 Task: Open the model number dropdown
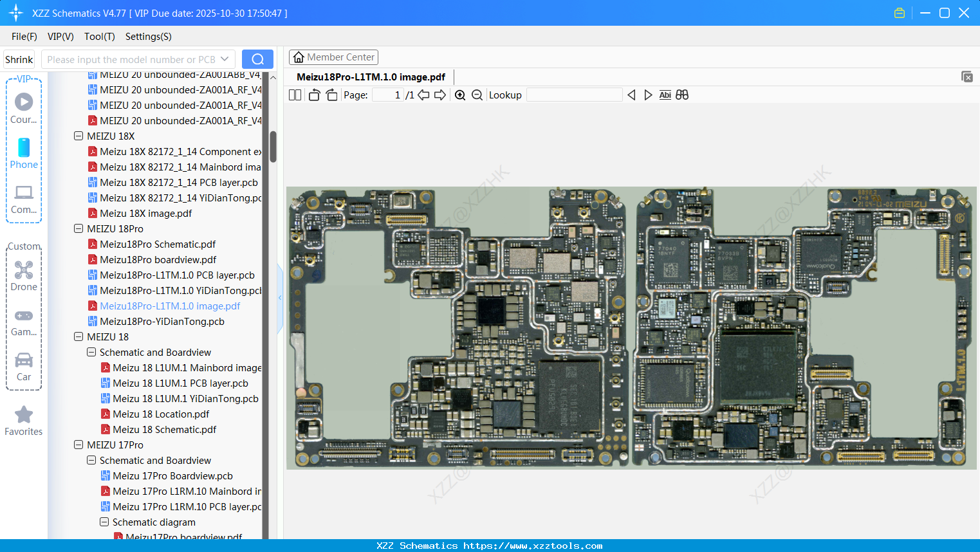coord(225,59)
